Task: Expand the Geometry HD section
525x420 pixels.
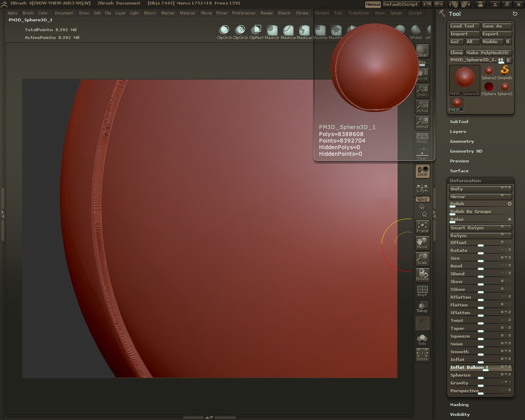Action: click(466, 151)
